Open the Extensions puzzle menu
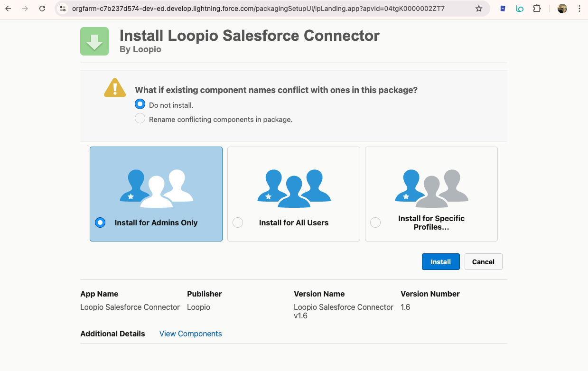 click(x=537, y=9)
